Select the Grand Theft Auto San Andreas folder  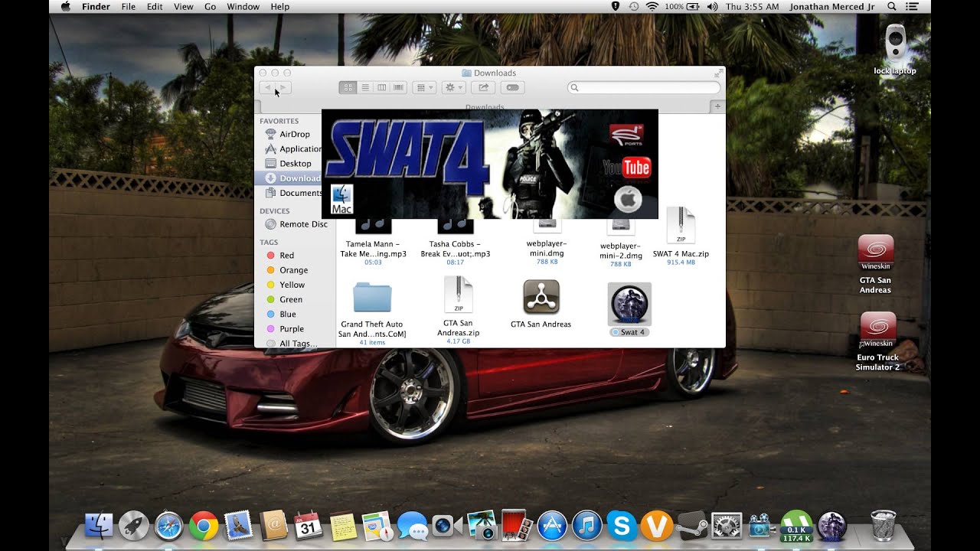[372, 297]
